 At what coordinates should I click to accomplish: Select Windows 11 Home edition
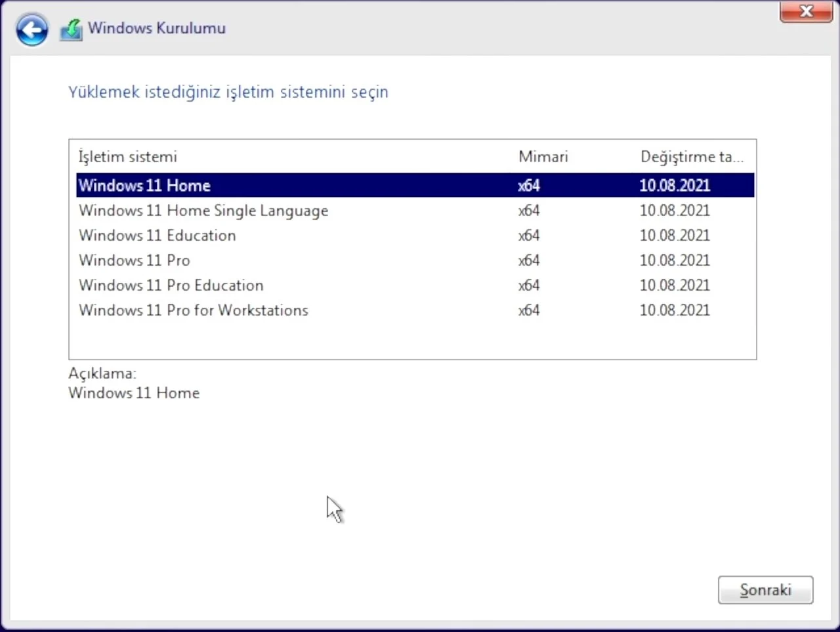point(415,185)
